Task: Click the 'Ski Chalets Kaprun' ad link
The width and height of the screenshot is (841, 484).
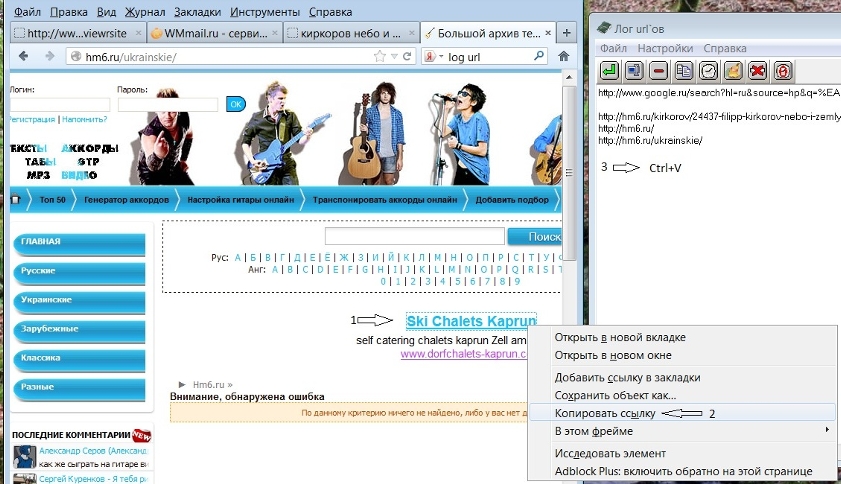Action: tap(471, 321)
